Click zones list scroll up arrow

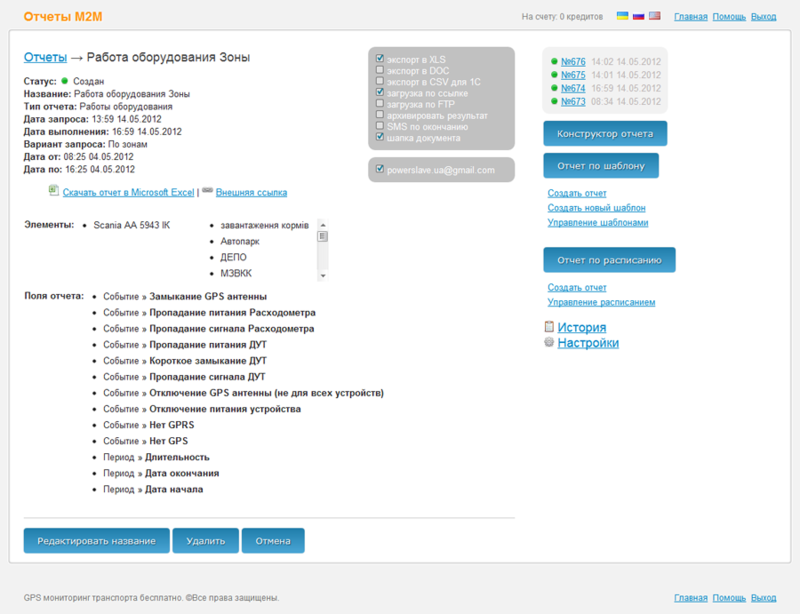[322, 225]
